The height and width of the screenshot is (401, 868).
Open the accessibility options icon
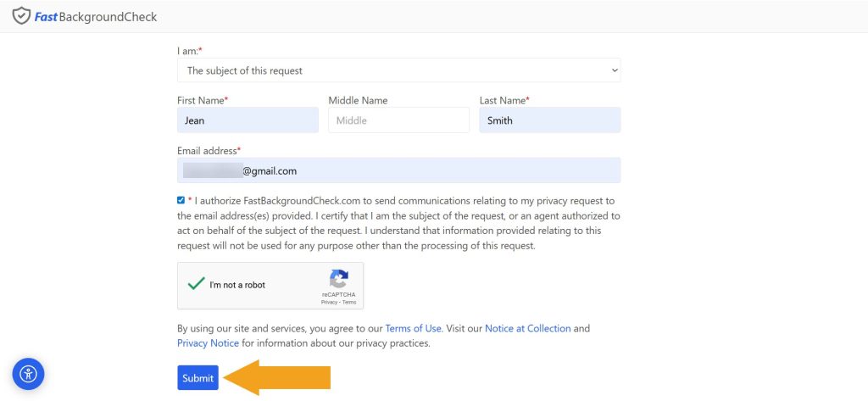(28, 374)
